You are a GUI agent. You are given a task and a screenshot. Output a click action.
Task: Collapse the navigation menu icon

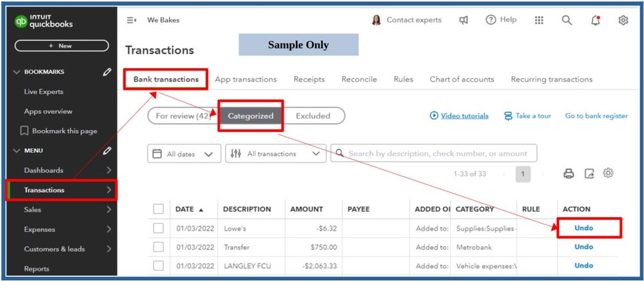(x=132, y=20)
